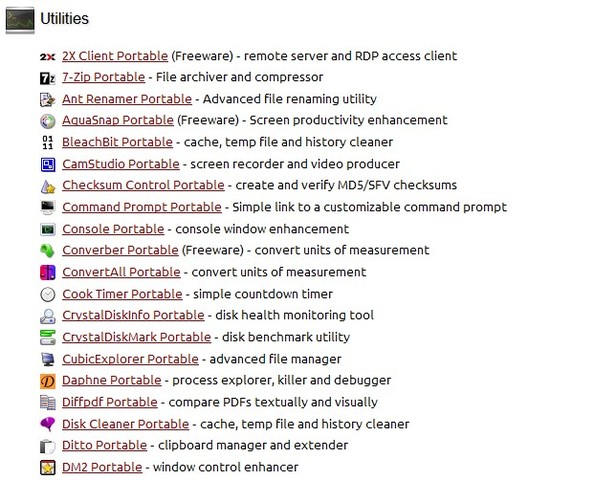Click the CrystalDiskMark green drive icon
Screen dimensions: 594x480
[x=48, y=337]
